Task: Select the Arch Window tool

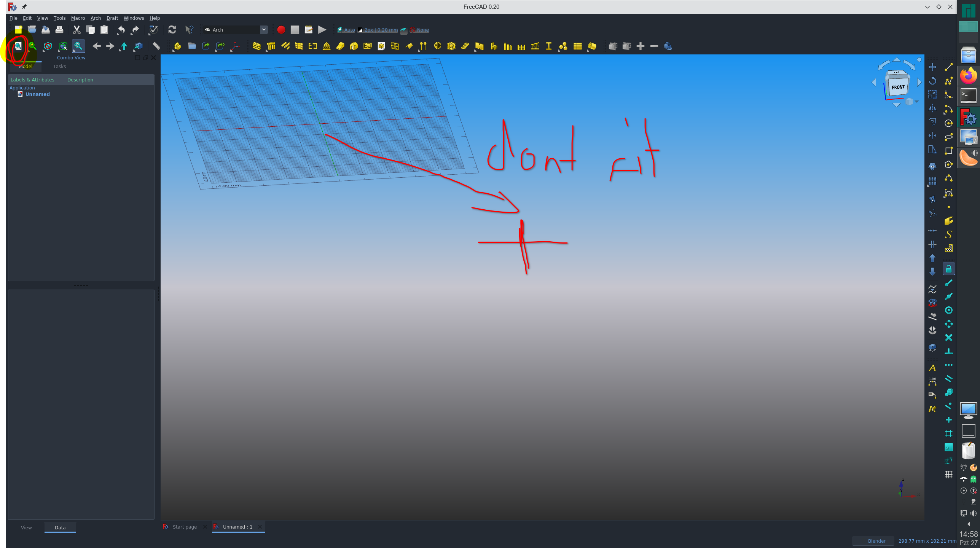Action: 395,46
